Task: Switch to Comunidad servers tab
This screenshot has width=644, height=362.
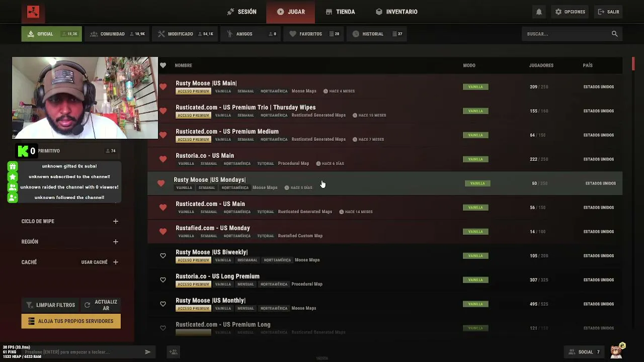Action: point(117,34)
